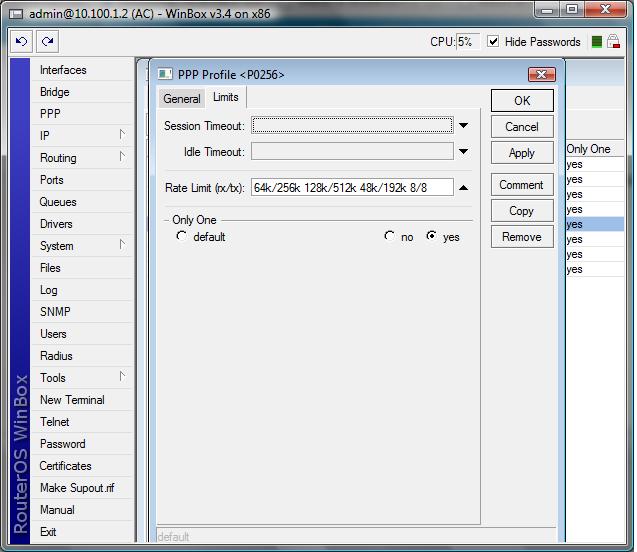Select the 'default' Only One radio button
Viewport: 637px width, 552px height.
point(181,236)
